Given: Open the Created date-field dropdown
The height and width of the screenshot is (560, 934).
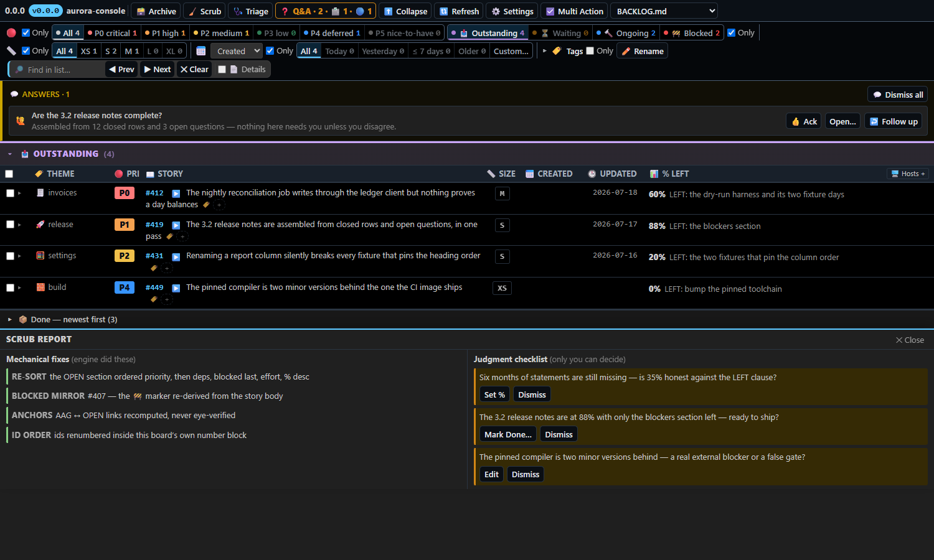Looking at the screenshot, I should (x=236, y=51).
